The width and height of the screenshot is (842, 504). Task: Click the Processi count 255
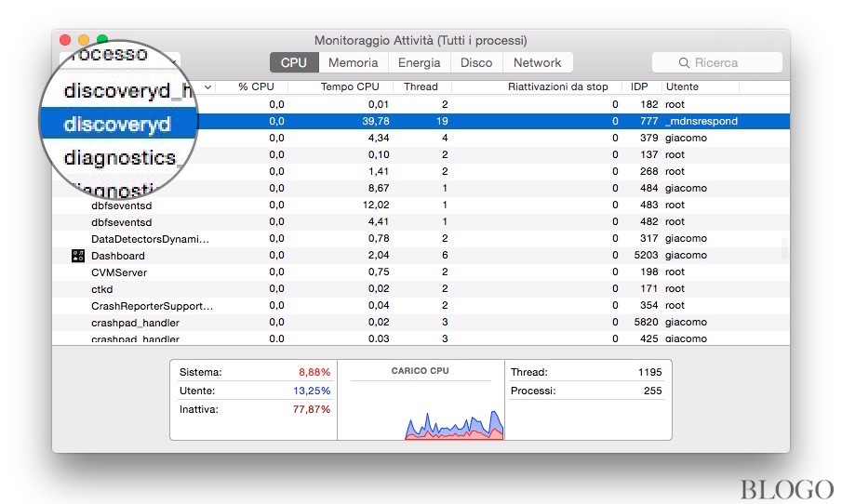click(652, 391)
